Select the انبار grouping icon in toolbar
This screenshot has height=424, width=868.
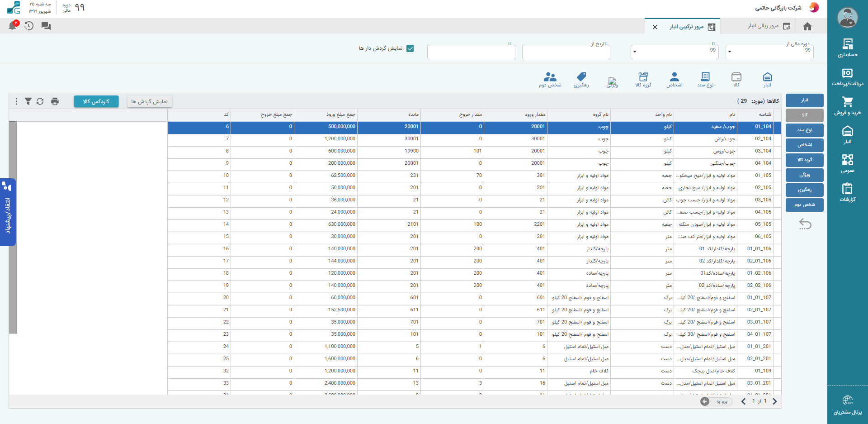[767, 79]
